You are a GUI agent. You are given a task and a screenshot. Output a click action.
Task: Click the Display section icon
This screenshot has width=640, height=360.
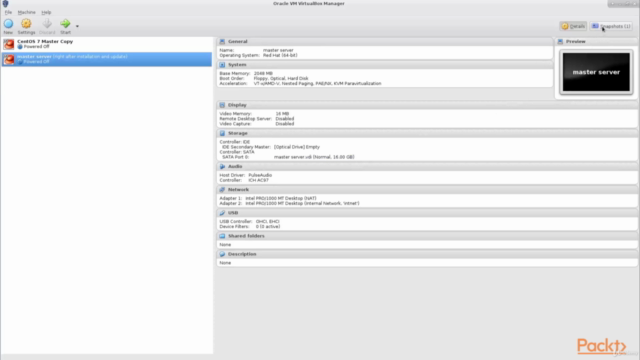(222, 105)
